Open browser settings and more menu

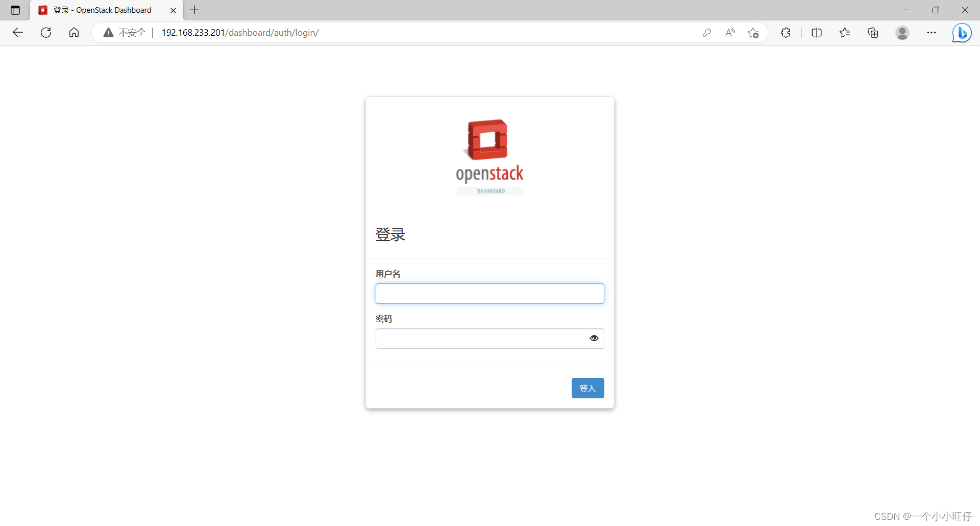[932, 33]
